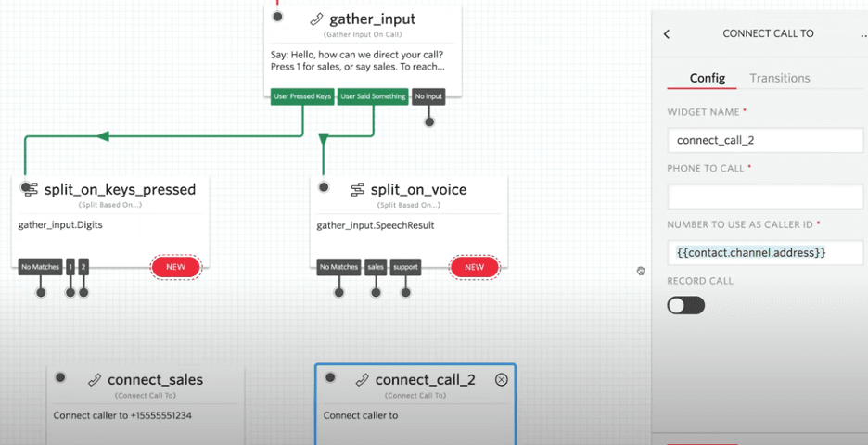This screenshot has width=868, height=445.
Task: Click the Widget Name input field
Action: (x=765, y=140)
